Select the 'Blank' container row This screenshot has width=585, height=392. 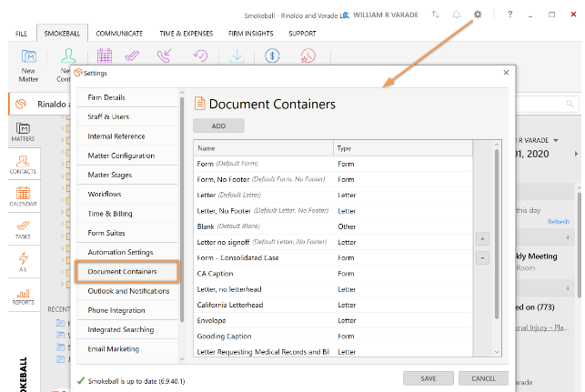(333, 226)
